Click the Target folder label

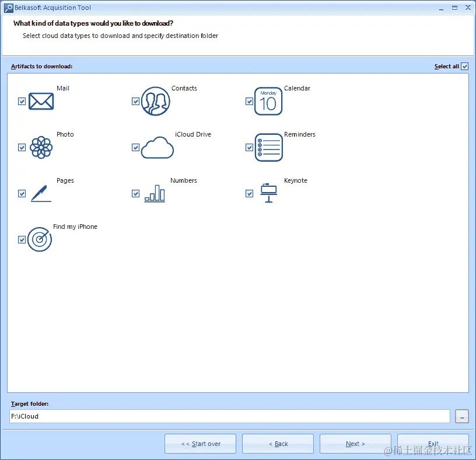[x=29, y=404]
